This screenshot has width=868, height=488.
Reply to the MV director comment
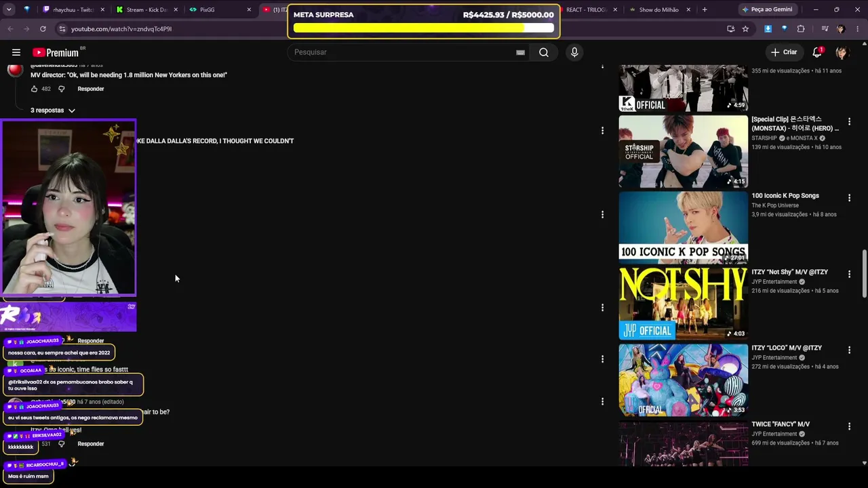tap(91, 89)
